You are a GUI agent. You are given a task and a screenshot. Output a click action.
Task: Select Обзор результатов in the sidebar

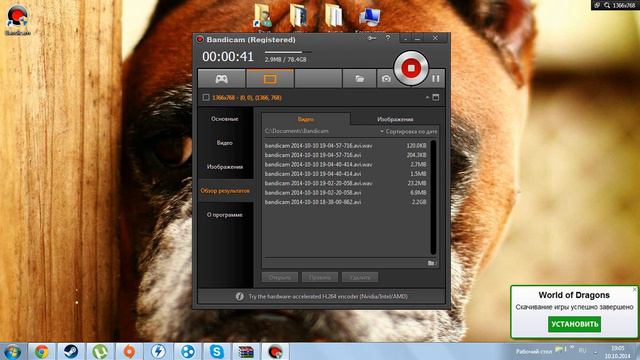[225, 191]
